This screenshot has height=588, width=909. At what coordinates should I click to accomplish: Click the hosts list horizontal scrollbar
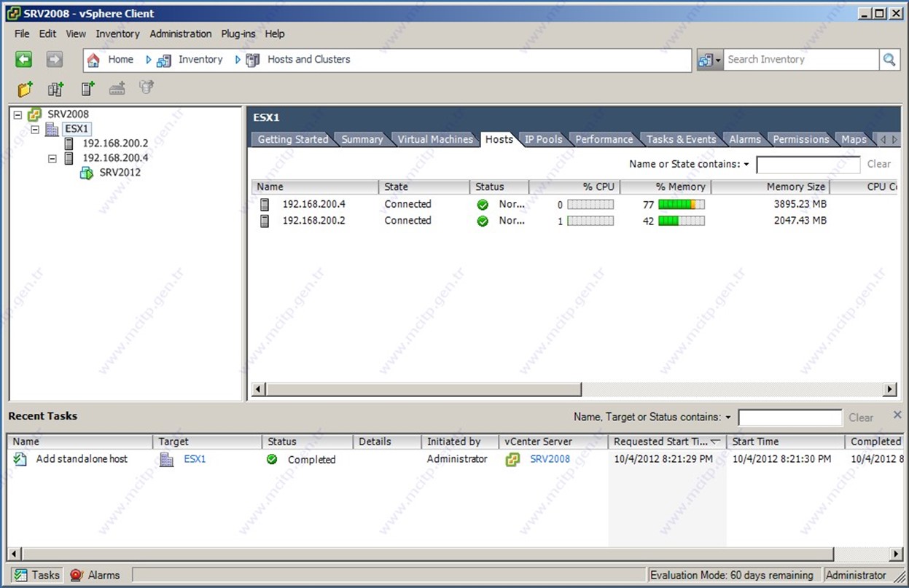(423, 390)
